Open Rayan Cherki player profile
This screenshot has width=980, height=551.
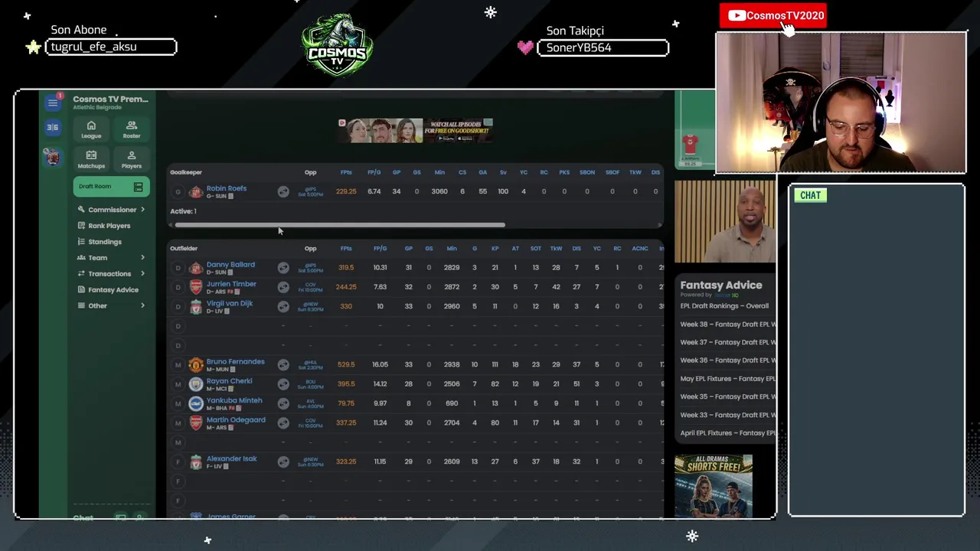click(x=229, y=381)
